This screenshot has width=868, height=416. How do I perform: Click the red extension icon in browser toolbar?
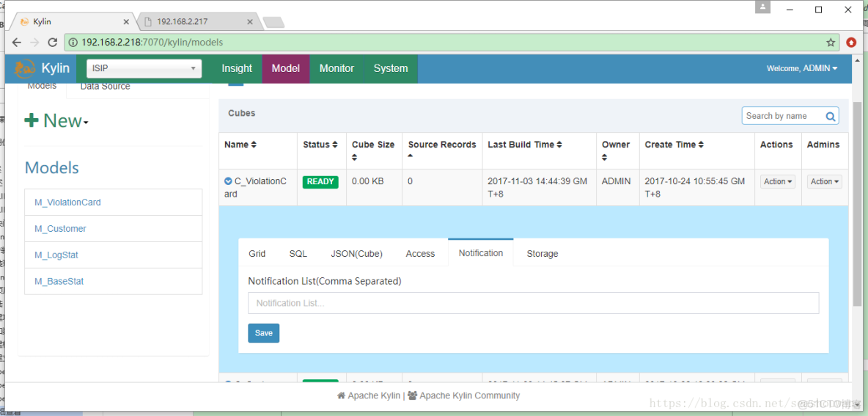click(851, 42)
